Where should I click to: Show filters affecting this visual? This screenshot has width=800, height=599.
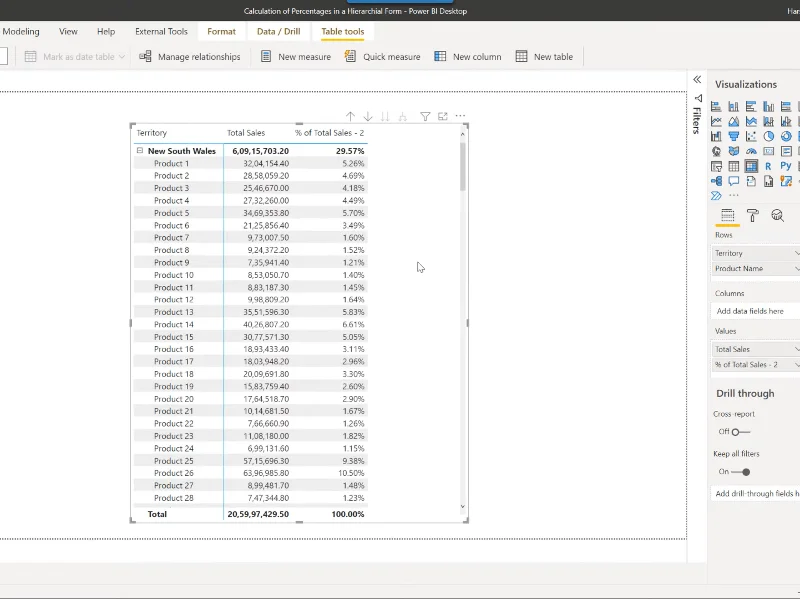pyautogui.click(x=425, y=116)
